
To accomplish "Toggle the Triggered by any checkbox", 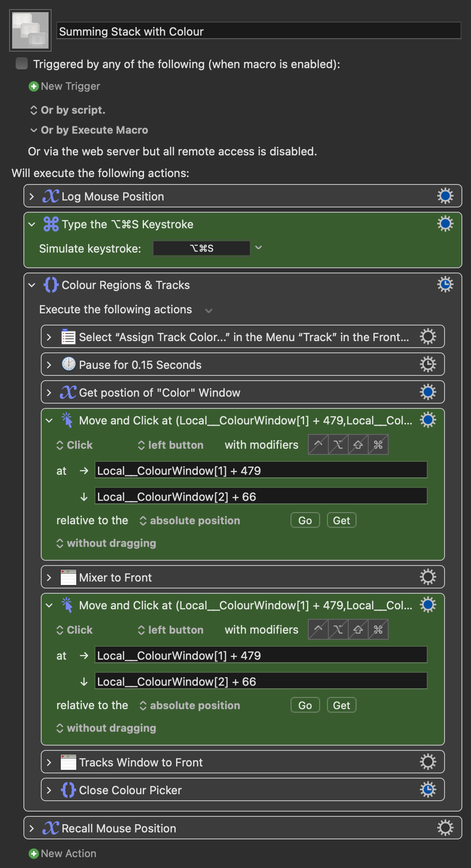I will click(x=22, y=64).
